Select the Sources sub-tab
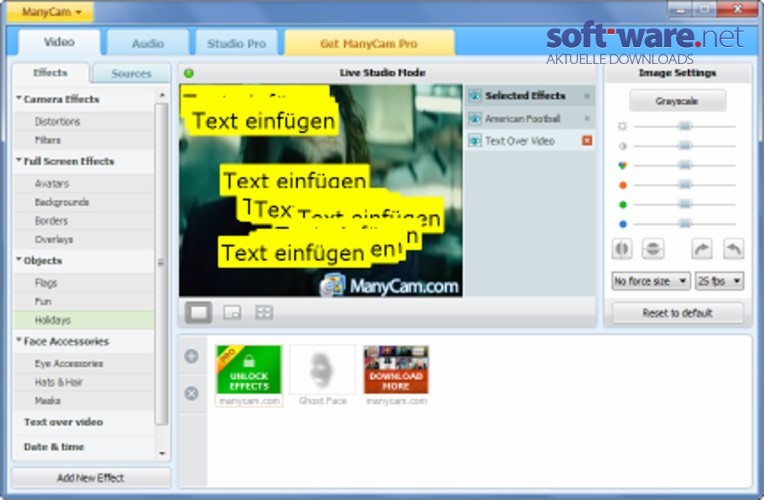764x500 pixels. (131, 74)
